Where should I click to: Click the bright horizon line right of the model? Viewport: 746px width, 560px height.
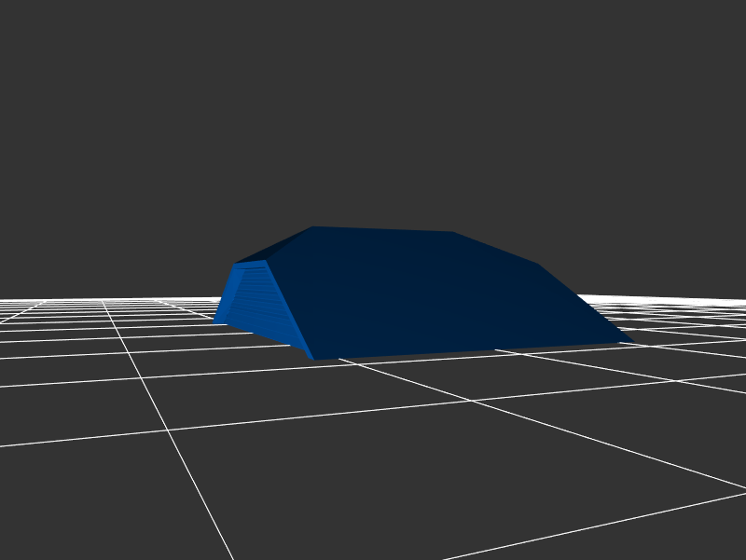pyautogui.click(x=671, y=300)
